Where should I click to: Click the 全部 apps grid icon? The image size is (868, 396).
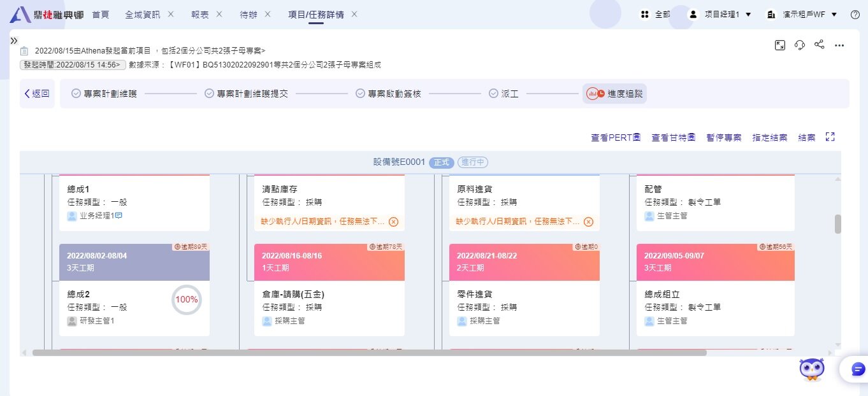click(645, 13)
